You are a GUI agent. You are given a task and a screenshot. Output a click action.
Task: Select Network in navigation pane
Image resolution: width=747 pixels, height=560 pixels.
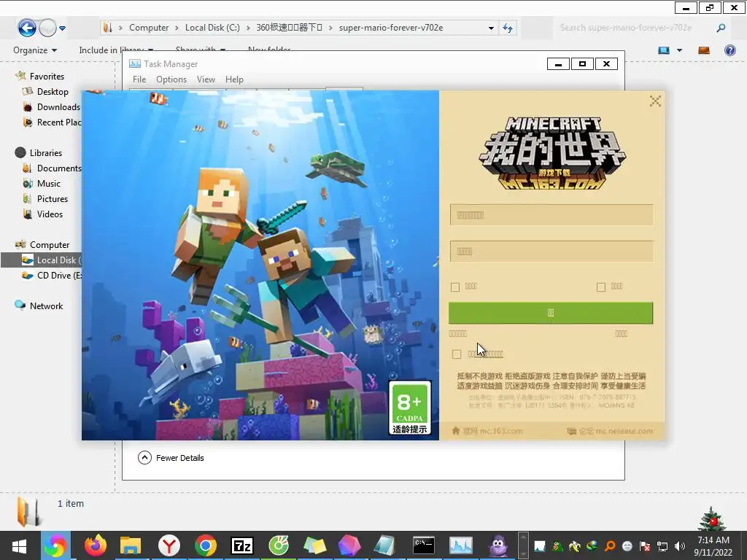click(x=46, y=306)
